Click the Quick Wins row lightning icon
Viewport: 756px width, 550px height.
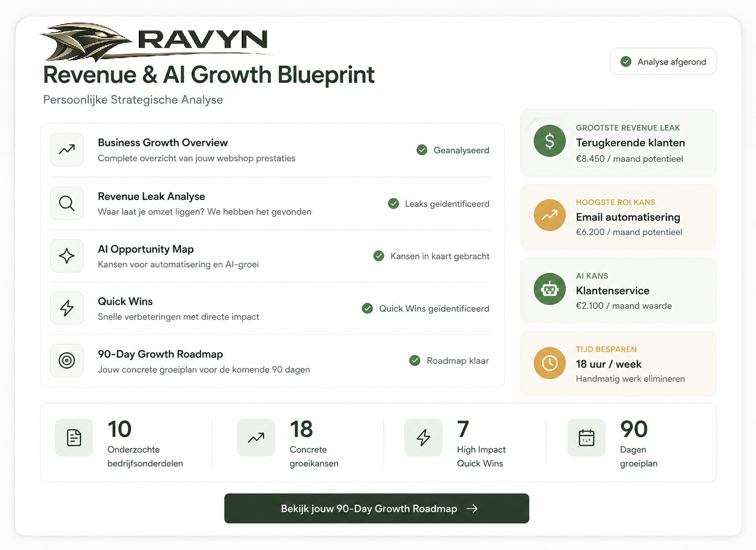point(67,308)
